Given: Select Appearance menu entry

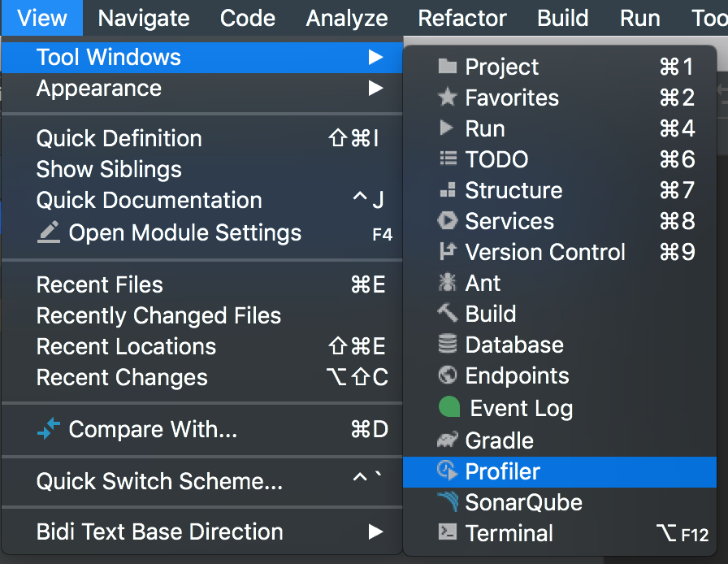Looking at the screenshot, I should pos(202,88).
